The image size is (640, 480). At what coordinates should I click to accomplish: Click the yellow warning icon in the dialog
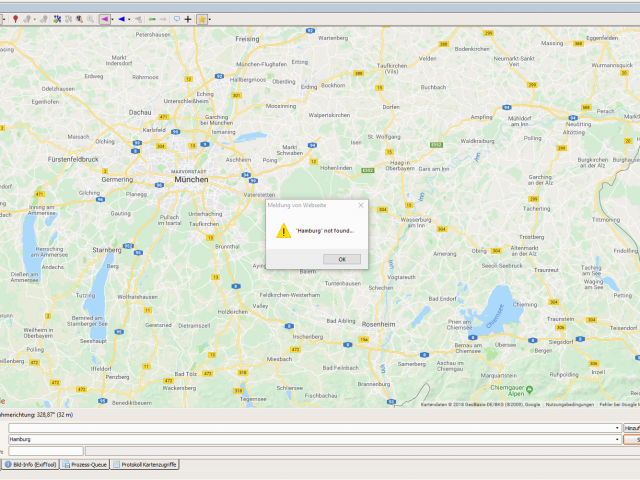click(283, 231)
